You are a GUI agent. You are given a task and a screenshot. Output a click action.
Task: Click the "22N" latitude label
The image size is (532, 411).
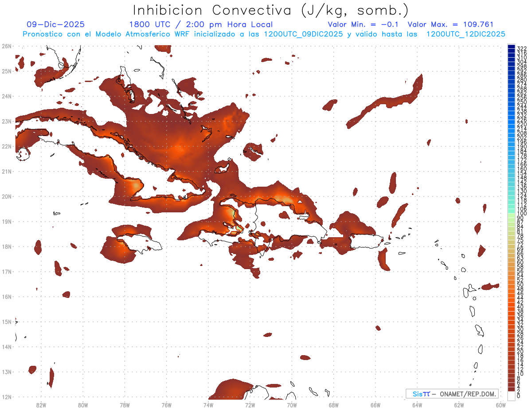7,146
